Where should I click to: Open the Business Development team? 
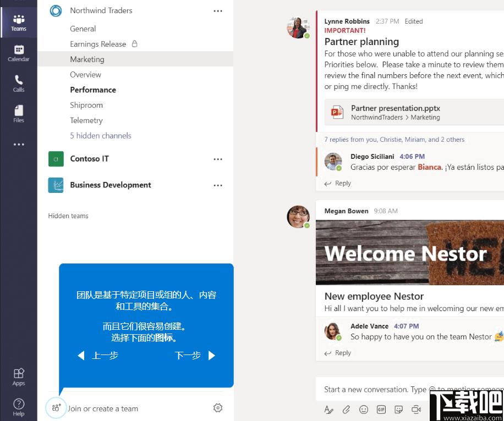click(x=111, y=185)
